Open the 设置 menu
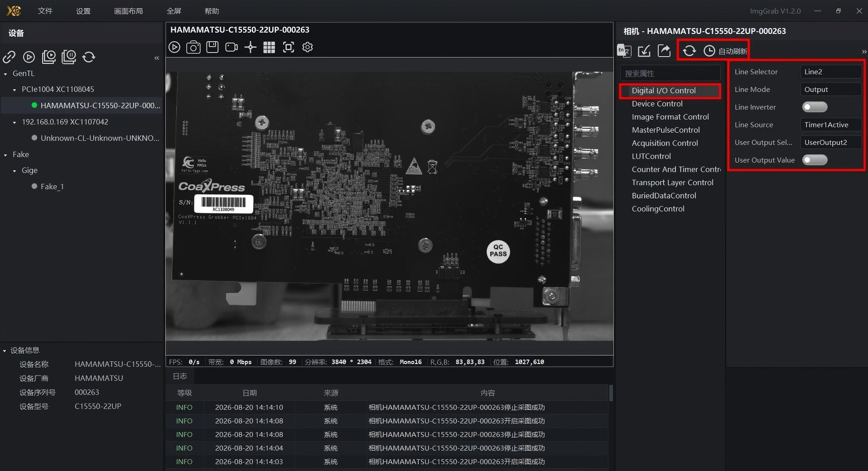This screenshot has height=471, width=868. click(83, 11)
